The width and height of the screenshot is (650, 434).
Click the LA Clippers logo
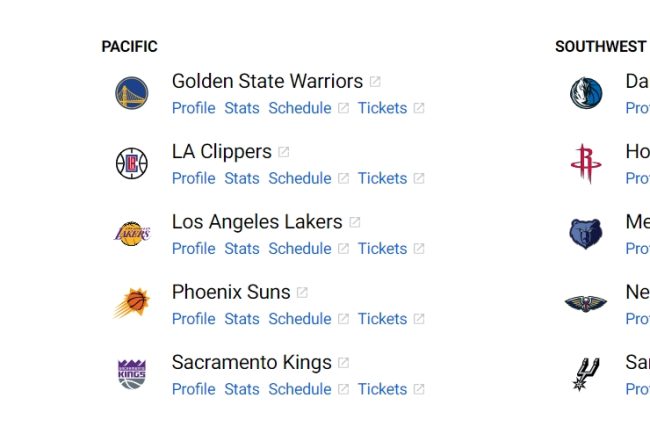(x=132, y=163)
